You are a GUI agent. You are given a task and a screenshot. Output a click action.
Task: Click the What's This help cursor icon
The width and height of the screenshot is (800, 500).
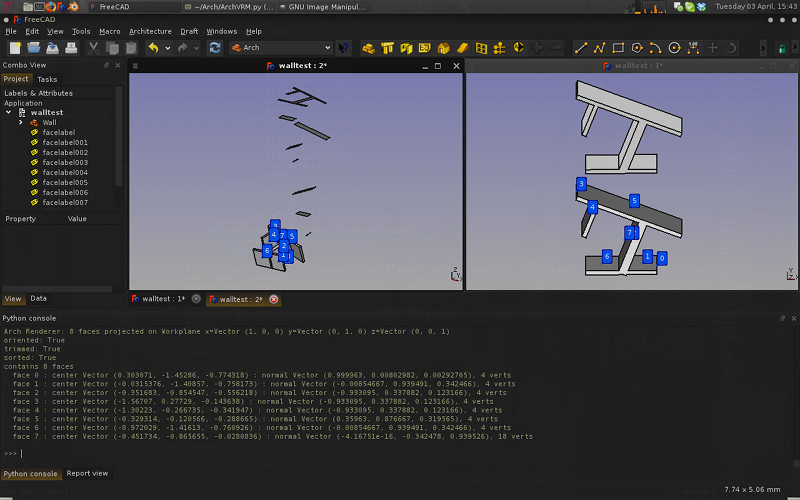(x=344, y=48)
